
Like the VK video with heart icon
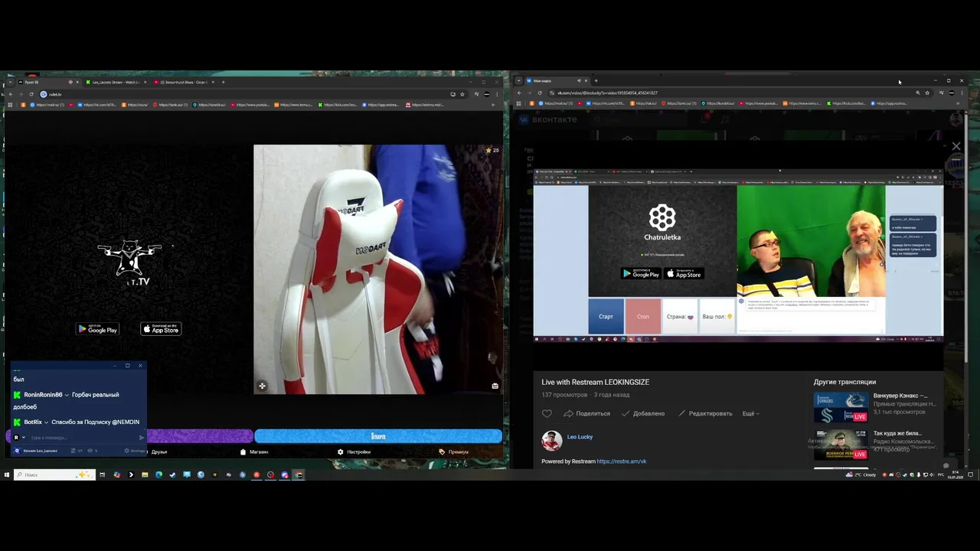coord(547,413)
